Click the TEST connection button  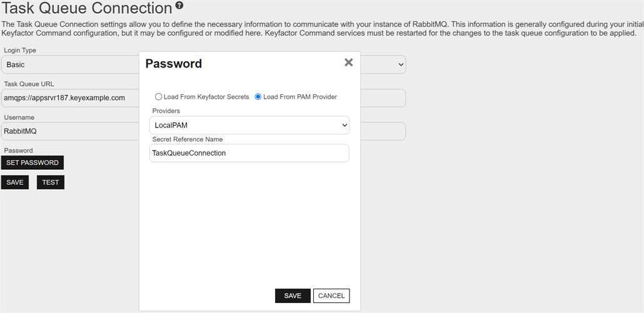[x=51, y=182]
